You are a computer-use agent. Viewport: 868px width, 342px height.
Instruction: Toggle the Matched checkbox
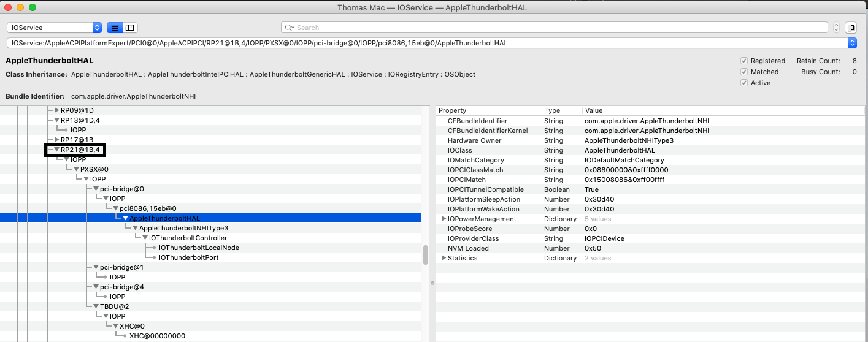pyautogui.click(x=744, y=72)
